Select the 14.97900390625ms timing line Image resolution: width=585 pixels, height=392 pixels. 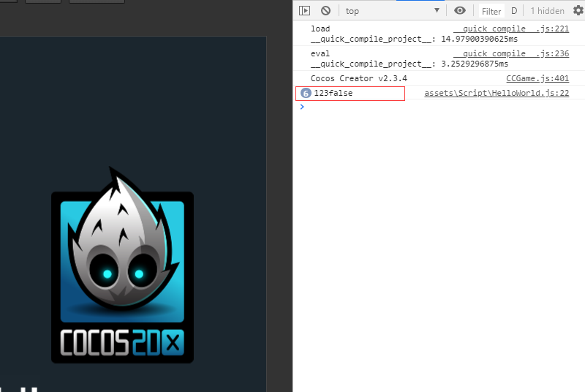tap(414, 39)
